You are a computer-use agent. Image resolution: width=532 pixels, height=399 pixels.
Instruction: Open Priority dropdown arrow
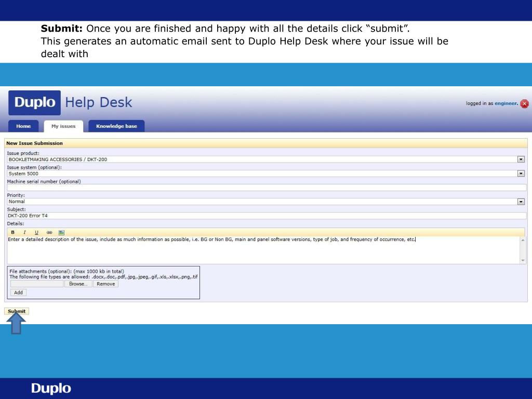point(521,202)
